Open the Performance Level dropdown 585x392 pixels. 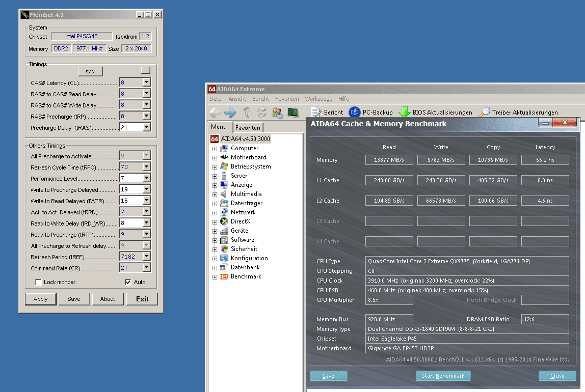[x=147, y=178]
